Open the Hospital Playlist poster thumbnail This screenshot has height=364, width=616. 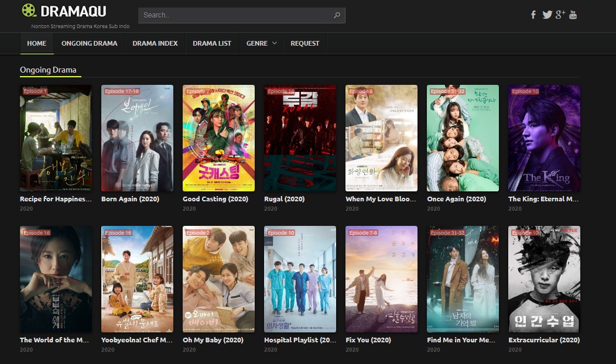coord(300,279)
